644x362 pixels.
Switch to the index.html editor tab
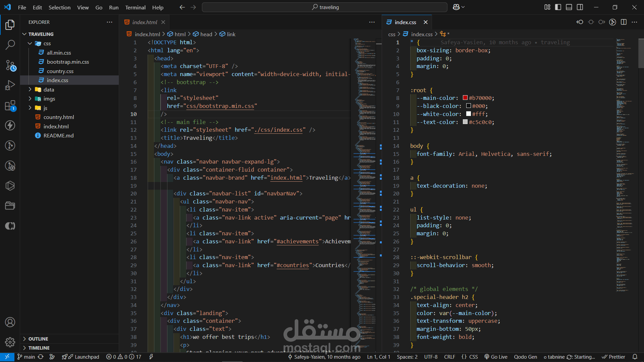(144, 22)
